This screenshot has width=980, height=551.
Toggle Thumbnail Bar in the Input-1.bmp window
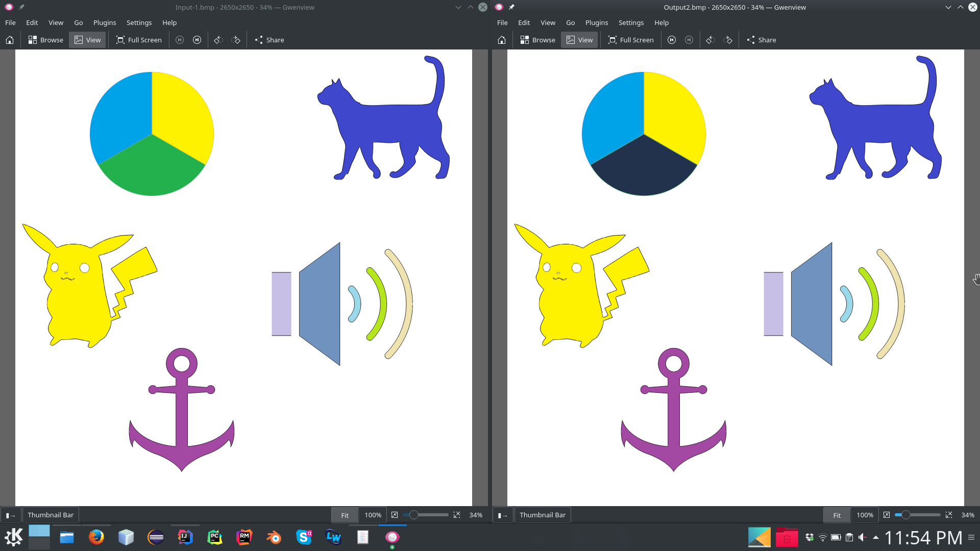click(51, 515)
